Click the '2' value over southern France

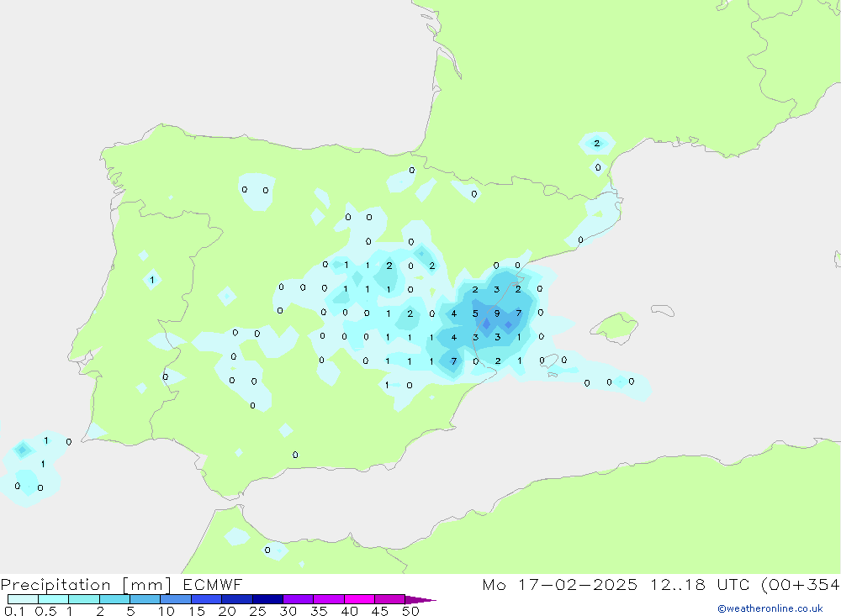pos(596,143)
